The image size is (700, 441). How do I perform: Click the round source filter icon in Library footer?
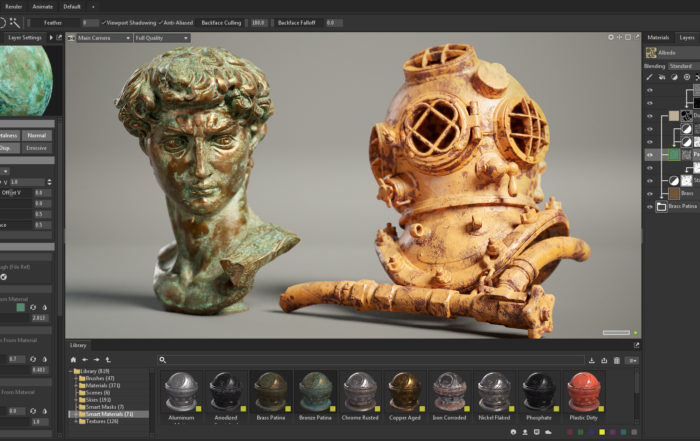pyautogui.click(x=513, y=432)
